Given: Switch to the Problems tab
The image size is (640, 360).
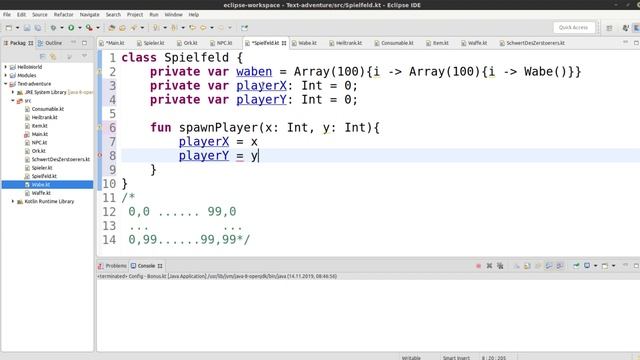Looking at the screenshot, I should tap(112, 266).
